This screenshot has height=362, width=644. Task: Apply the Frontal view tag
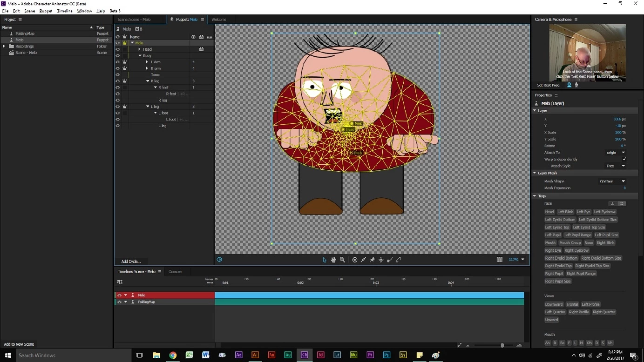(572, 304)
